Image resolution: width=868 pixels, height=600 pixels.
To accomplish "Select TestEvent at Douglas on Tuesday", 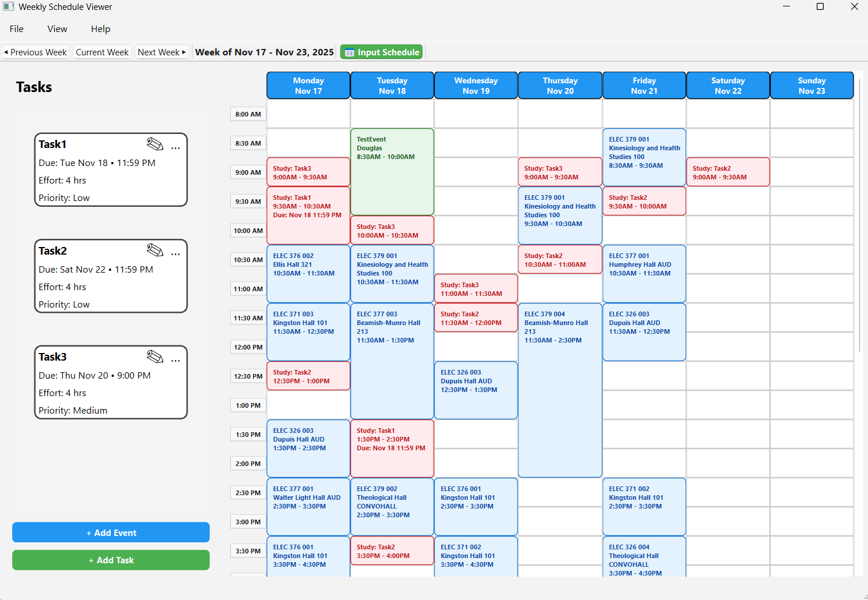I will tap(392, 171).
